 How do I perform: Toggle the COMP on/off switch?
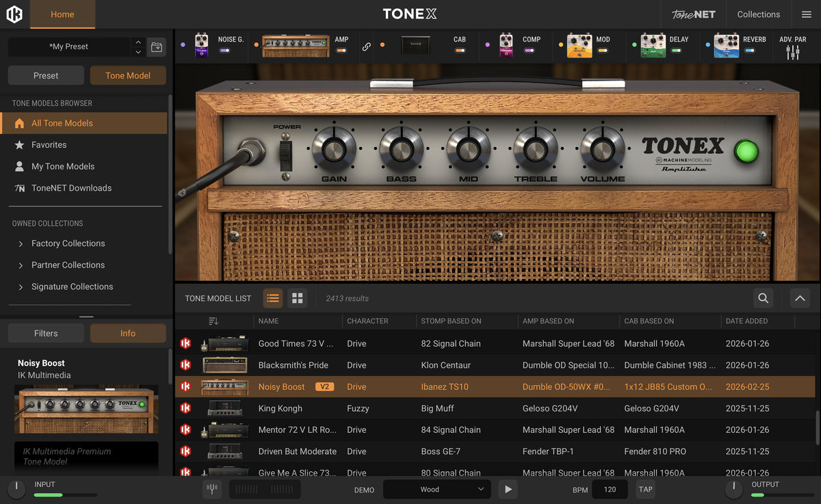tap(527, 51)
